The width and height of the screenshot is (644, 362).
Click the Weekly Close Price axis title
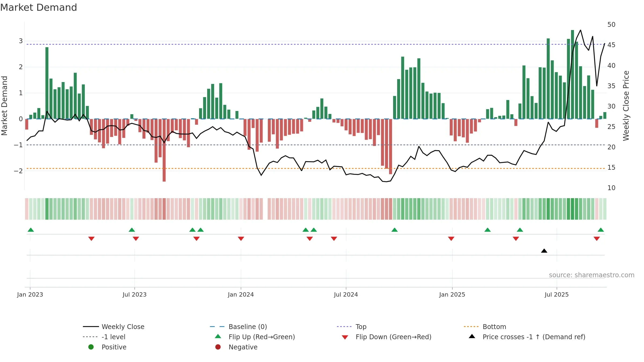(x=626, y=106)
